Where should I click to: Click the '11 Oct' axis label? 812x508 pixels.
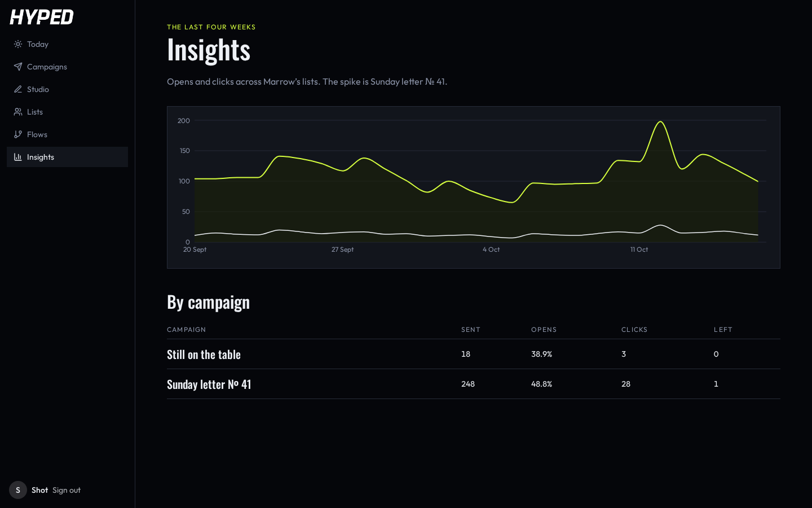(639, 249)
